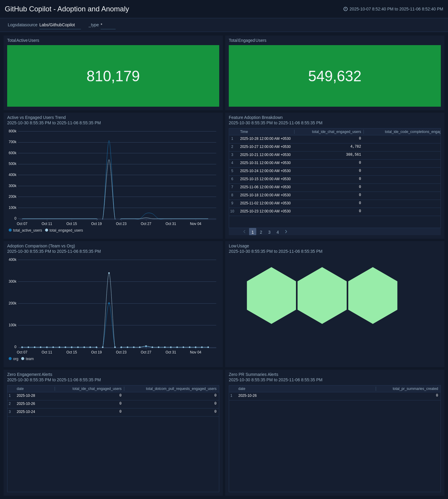Toggle total_engaged_users legend series
The width and height of the screenshot is (448, 499).
64,230
